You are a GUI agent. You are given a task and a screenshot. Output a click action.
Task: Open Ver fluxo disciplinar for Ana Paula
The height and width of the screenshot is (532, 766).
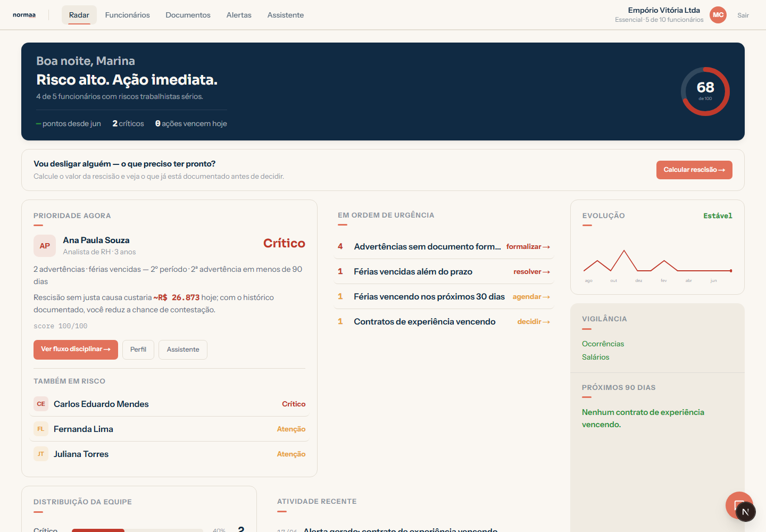point(76,350)
